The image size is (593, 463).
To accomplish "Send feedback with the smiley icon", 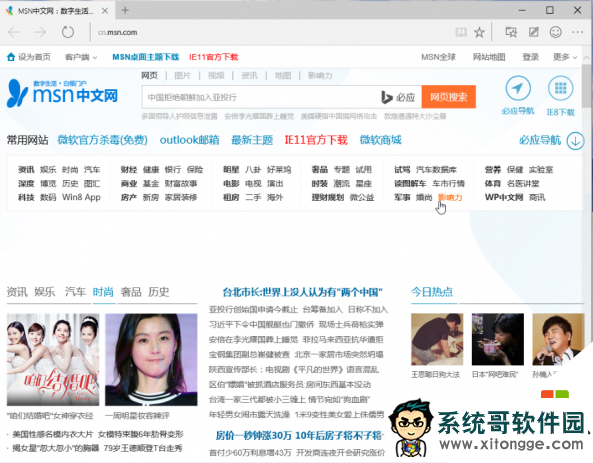I will (556, 32).
